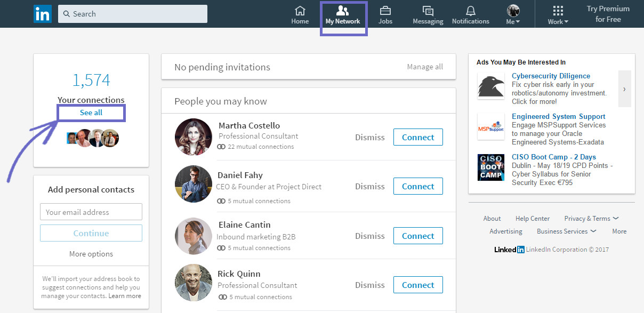Connect with Martha Costello
The image size is (644, 313).
click(x=418, y=138)
